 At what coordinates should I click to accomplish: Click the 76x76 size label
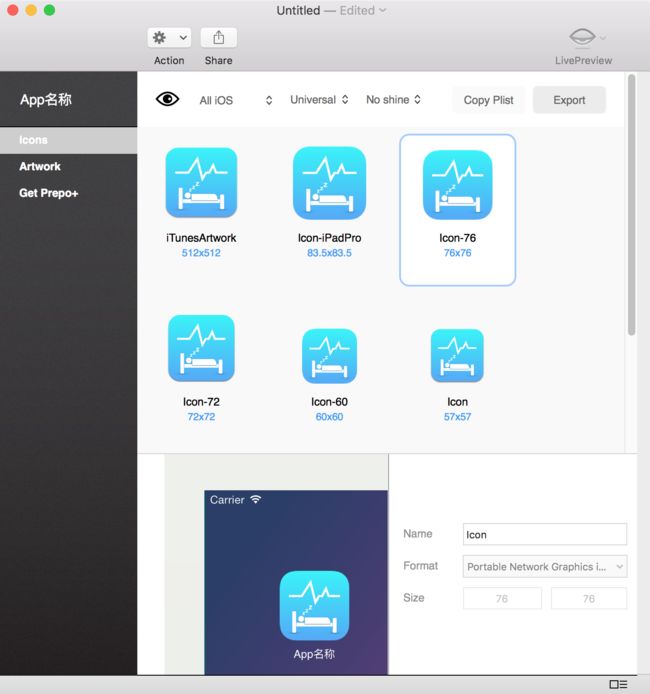[458, 253]
